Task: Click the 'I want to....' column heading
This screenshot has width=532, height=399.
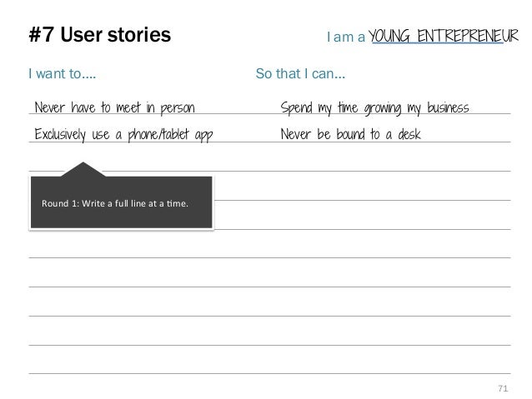Action: tap(62, 73)
